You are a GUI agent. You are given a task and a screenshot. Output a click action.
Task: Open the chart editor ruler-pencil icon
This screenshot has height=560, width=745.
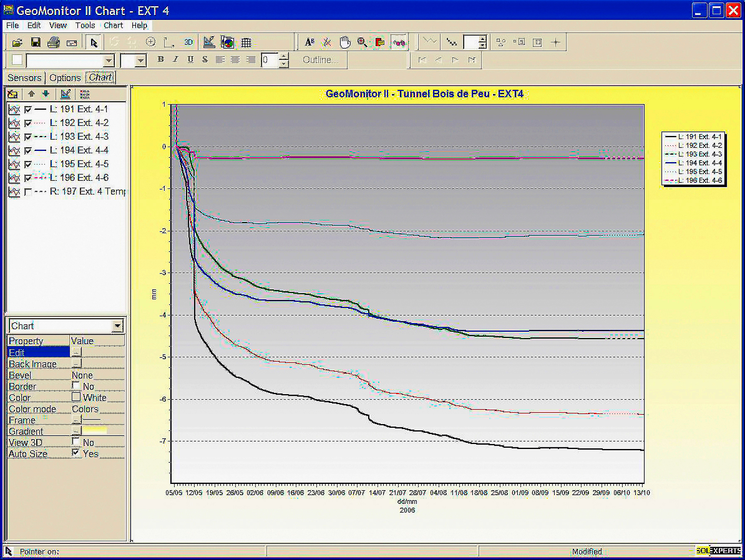pos(209,42)
